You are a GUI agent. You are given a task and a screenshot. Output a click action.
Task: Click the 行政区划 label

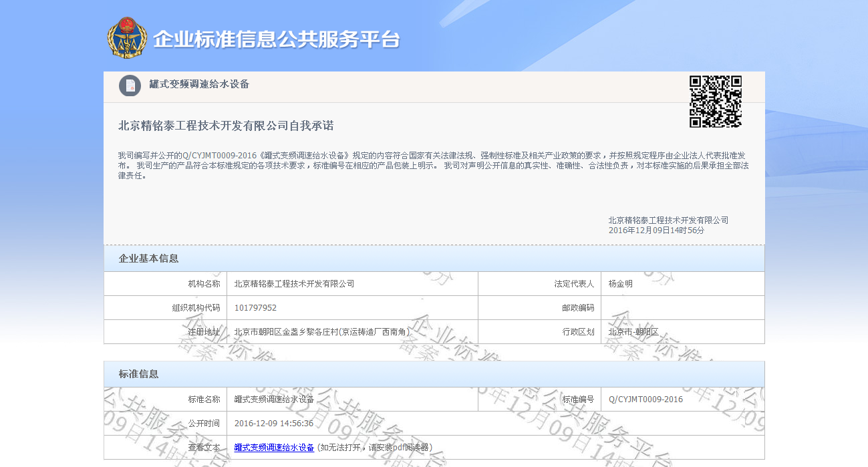tap(578, 332)
